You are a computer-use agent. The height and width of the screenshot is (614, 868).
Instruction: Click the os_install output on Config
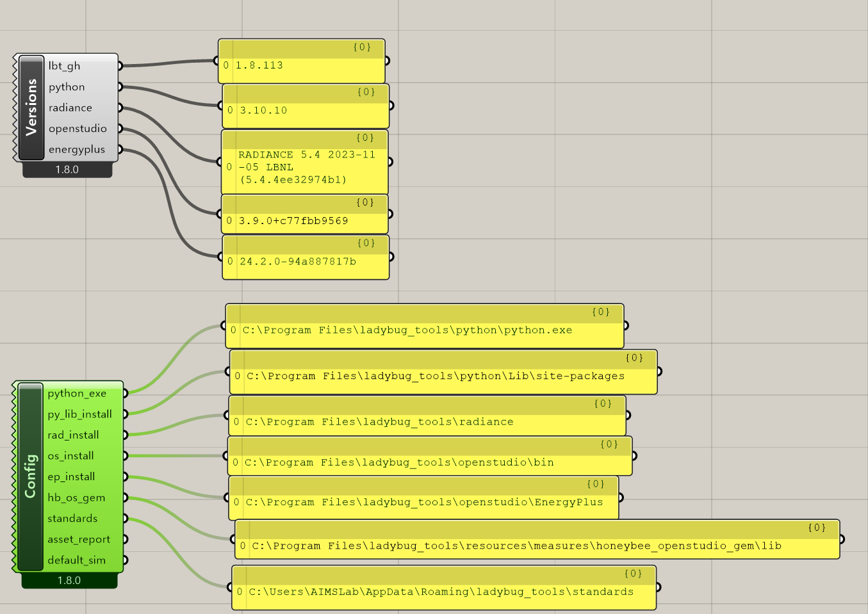pos(70,456)
